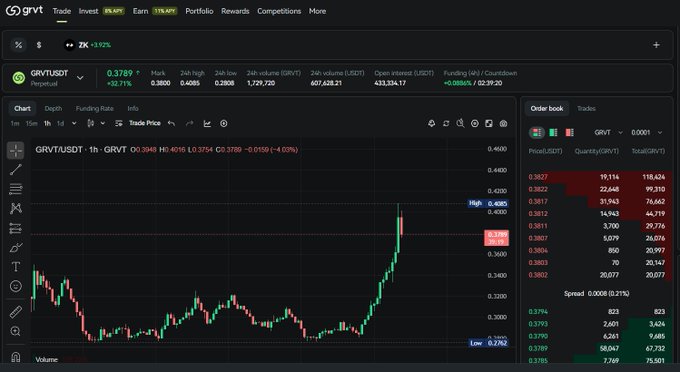This screenshot has height=372, width=680.
Task: Show only asks in order book
Action: pos(569,133)
